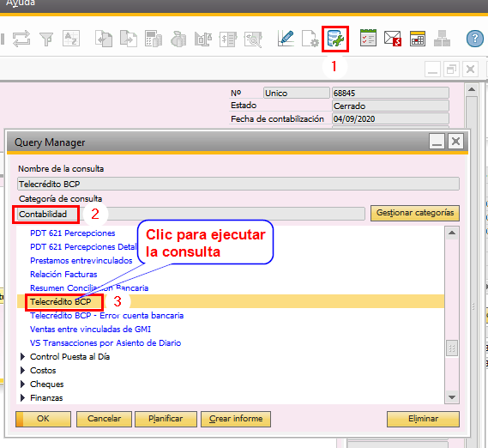Click the Gestionar categorías button
Viewport: 488px width, 448px height.
pos(415,213)
